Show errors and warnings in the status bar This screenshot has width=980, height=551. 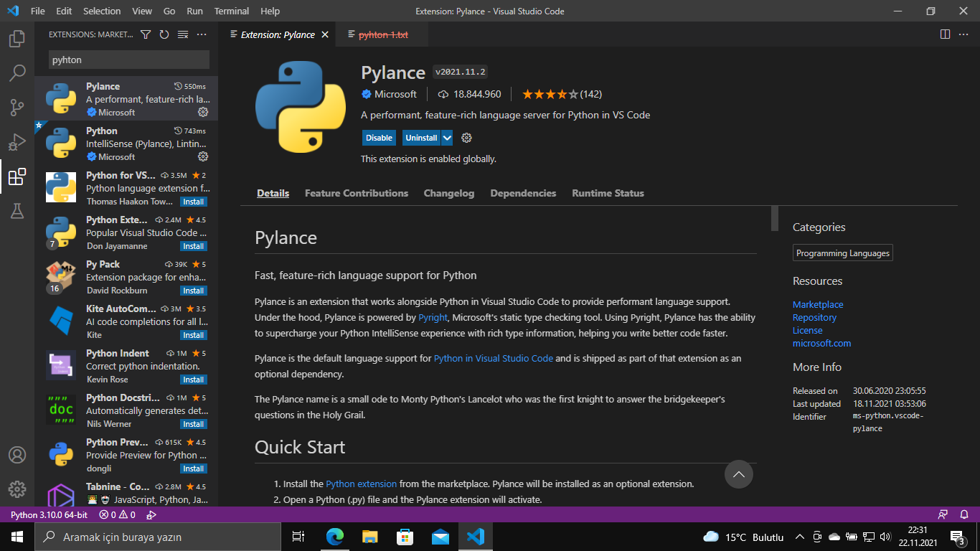118,514
